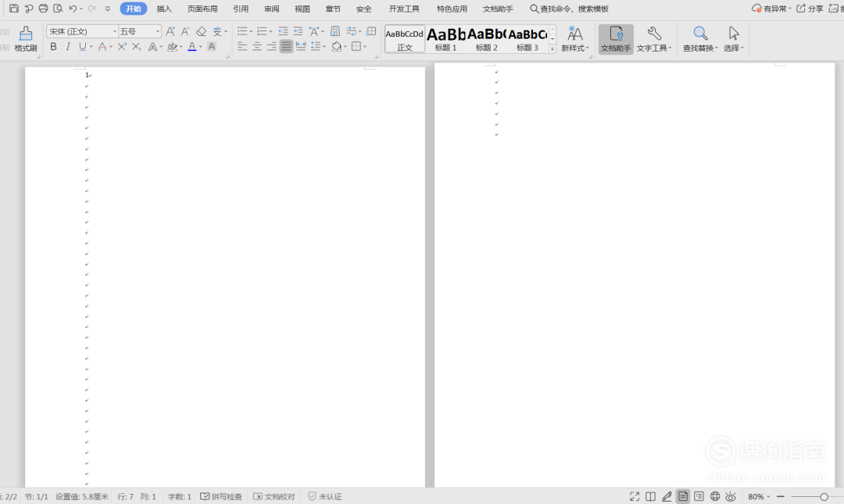Click 文档校对 in status bar
The width and height of the screenshot is (844, 504).
coord(274,496)
